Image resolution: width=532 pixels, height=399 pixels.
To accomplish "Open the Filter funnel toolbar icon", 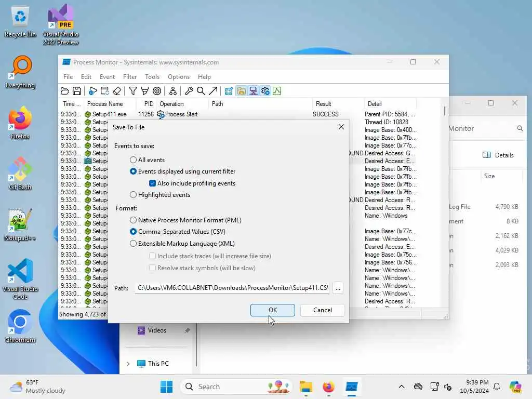I will (132, 91).
